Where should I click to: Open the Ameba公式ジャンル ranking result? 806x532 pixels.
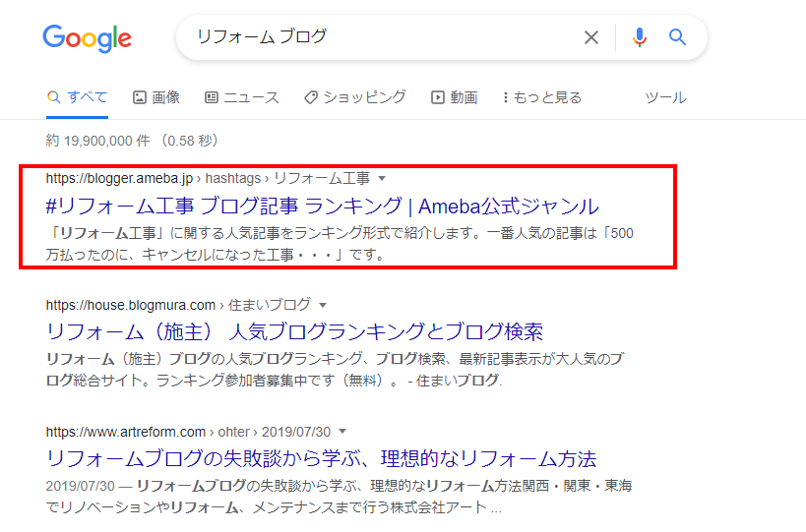coord(322,206)
